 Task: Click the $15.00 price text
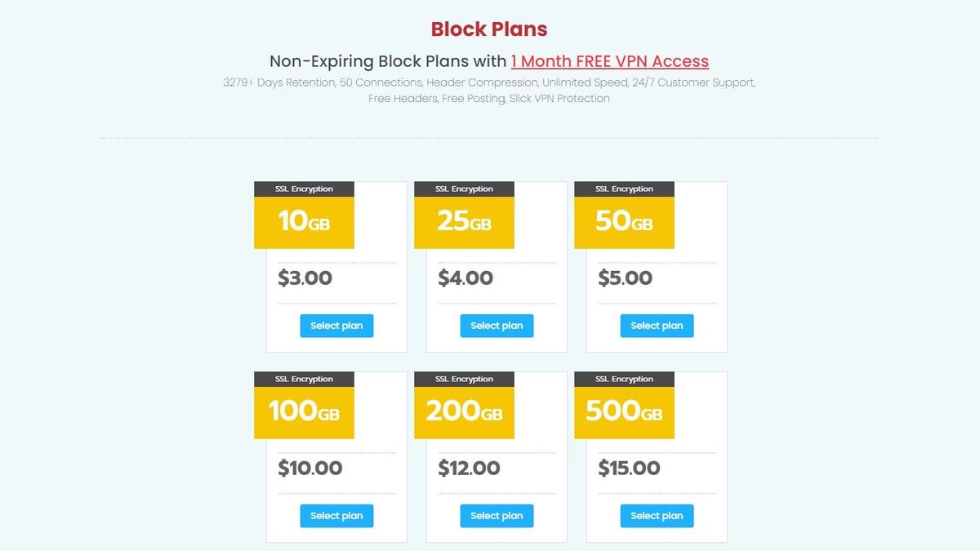pos(629,469)
